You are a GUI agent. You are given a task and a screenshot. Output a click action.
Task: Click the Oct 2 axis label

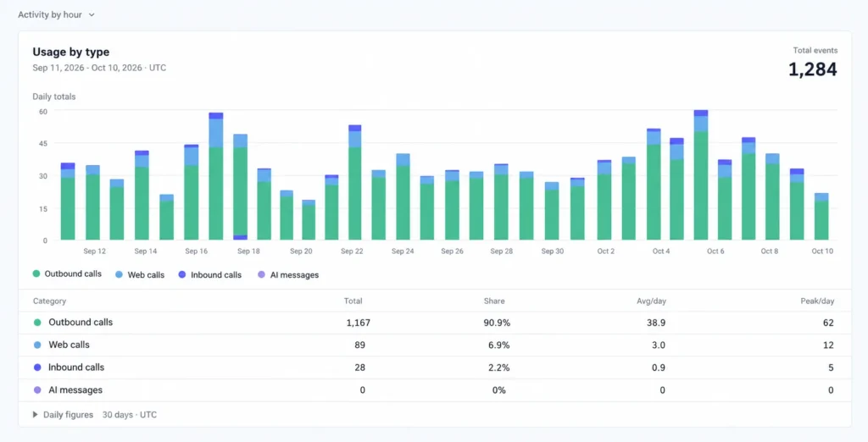pyautogui.click(x=605, y=251)
